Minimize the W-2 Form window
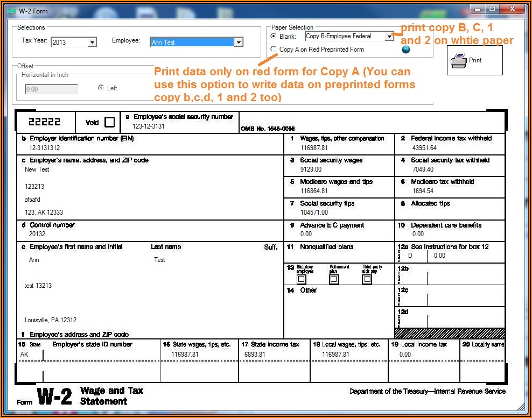Viewport: 532px width, 418px height. coord(477,9)
